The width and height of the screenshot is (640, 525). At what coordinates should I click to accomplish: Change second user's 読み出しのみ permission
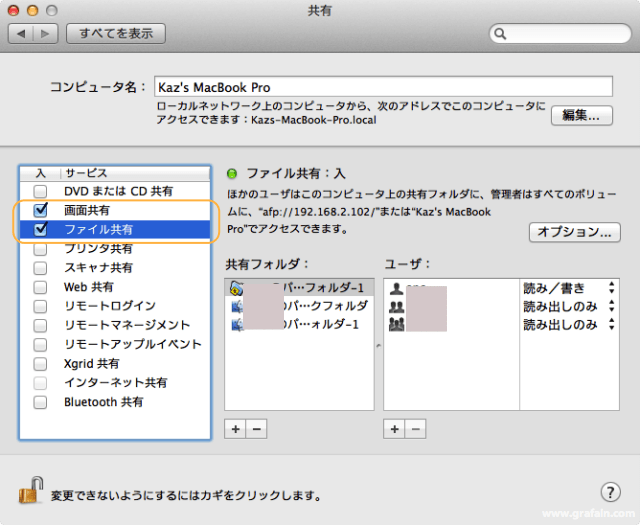click(x=610, y=307)
